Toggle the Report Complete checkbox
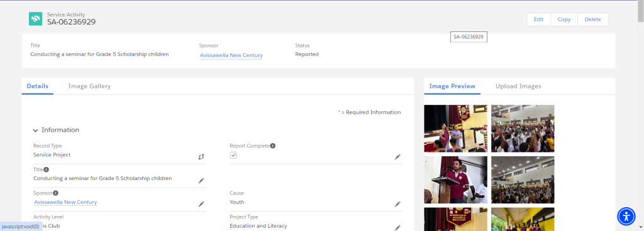Image resolution: width=644 pixels, height=231 pixels. (x=233, y=155)
